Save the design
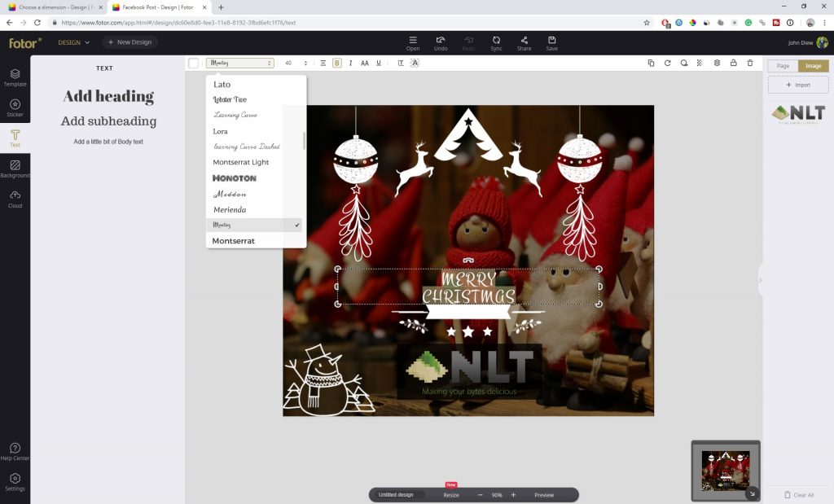834x504 pixels. [x=551, y=43]
